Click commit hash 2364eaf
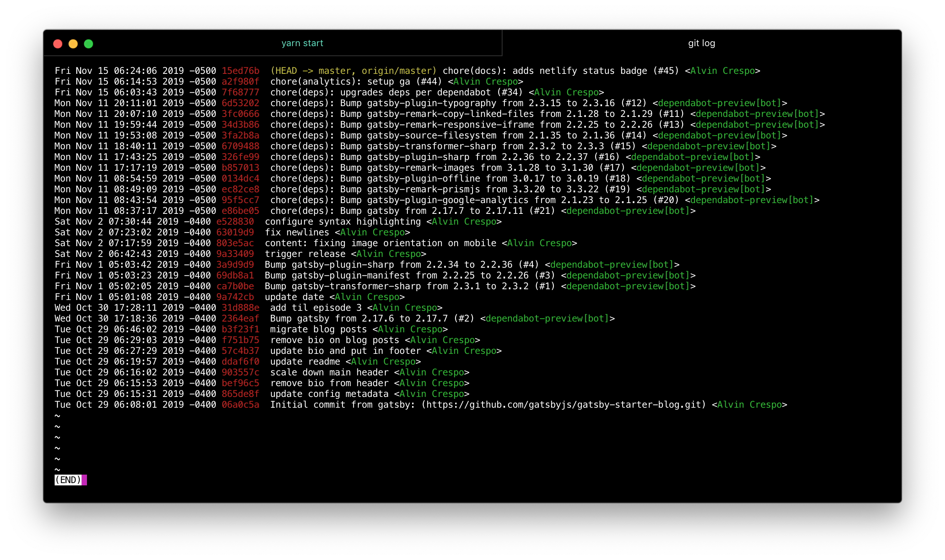 tap(240, 318)
